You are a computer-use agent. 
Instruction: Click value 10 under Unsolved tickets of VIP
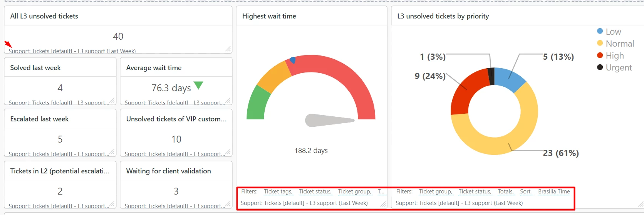point(176,139)
